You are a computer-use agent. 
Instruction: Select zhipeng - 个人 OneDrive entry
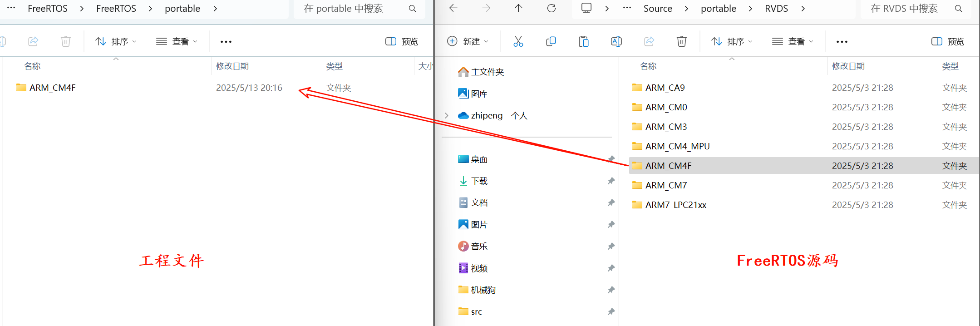[499, 115]
